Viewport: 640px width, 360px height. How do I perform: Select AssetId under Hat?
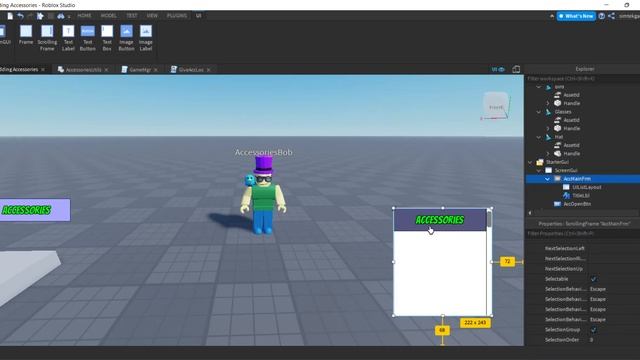point(571,145)
